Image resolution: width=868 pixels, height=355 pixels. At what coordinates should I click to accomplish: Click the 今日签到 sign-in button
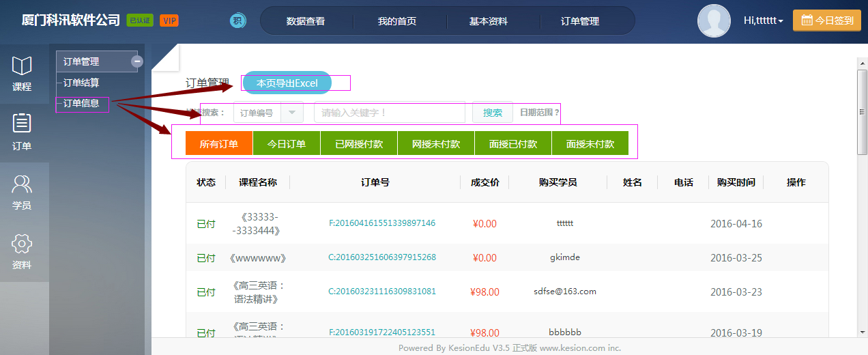826,20
